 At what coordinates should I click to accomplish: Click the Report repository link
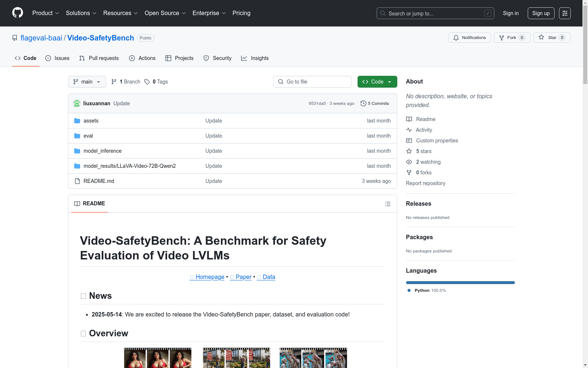point(426,183)
